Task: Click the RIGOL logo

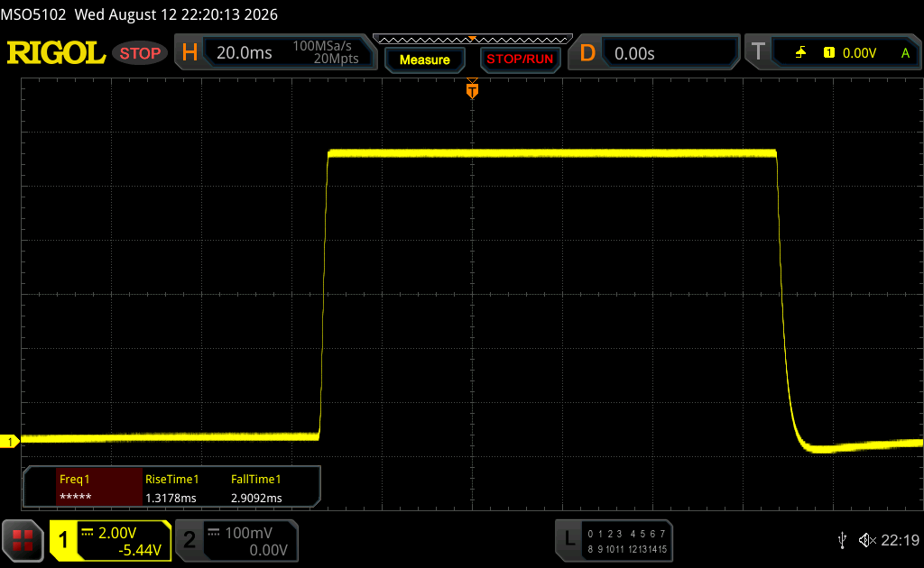Action: pyautogui.click(x=56, y=53)
